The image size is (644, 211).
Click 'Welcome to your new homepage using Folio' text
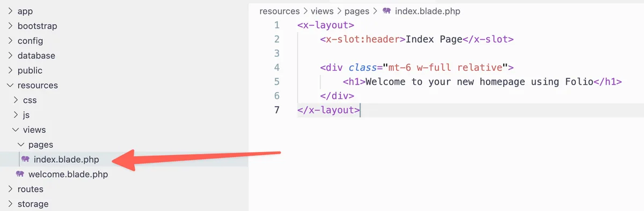pyautogui.click(x=479, y=82)
